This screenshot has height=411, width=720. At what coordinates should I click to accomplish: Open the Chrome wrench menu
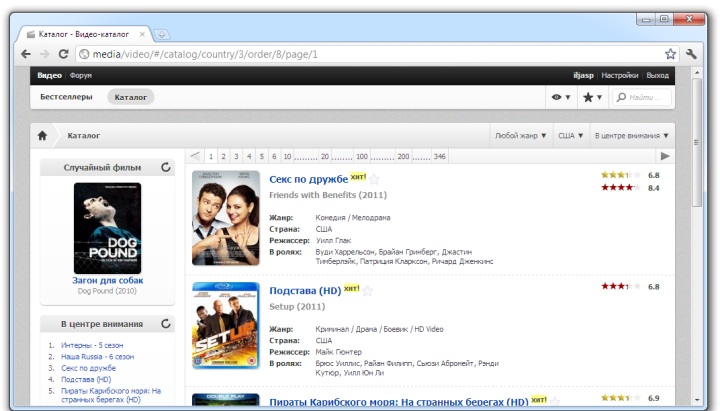click(691, 54)
